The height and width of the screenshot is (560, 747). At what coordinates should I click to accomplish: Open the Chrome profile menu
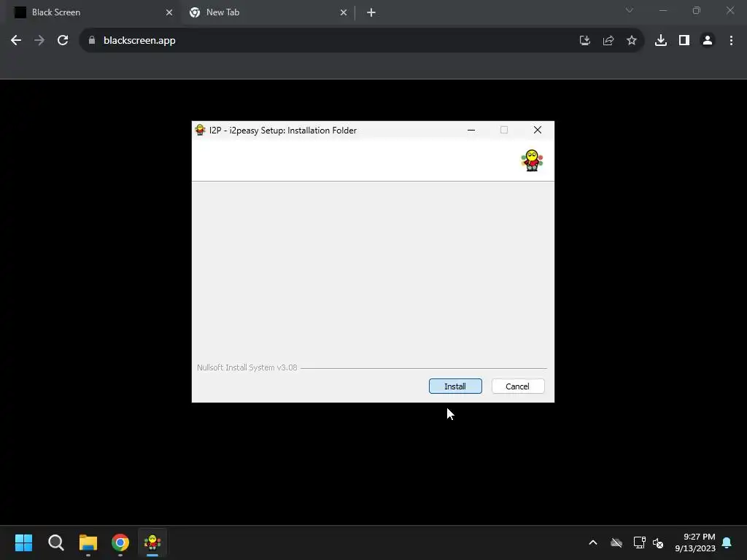tap(708, 41)
